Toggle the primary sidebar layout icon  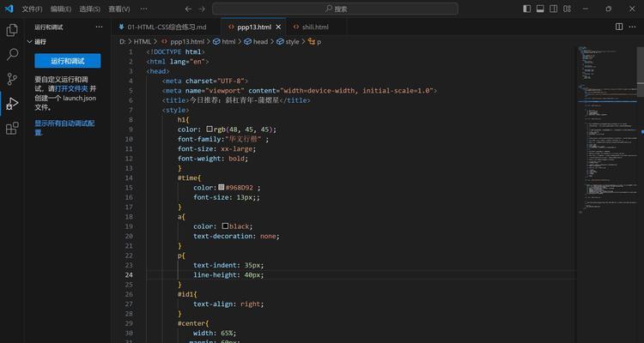pos(527,9)
